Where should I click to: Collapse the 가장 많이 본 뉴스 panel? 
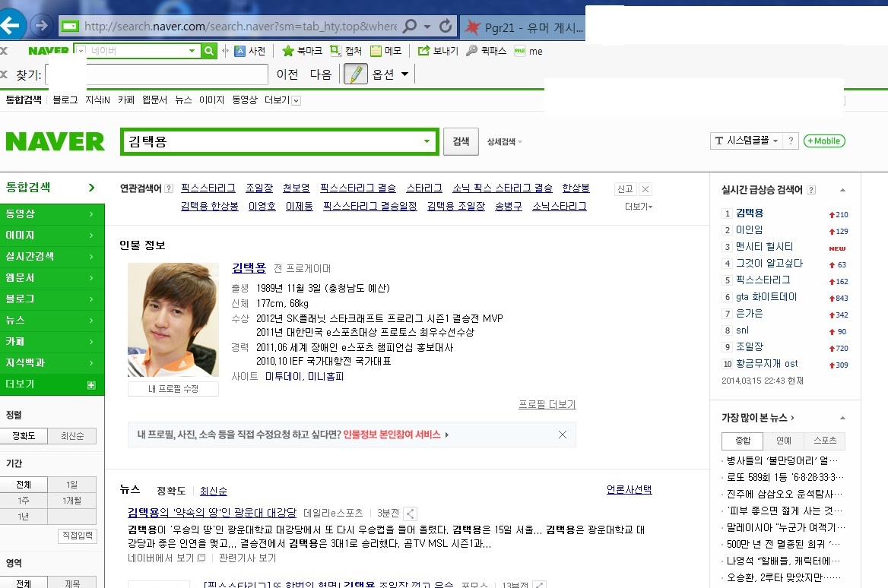pyautogui.click(x=842, y=419)
